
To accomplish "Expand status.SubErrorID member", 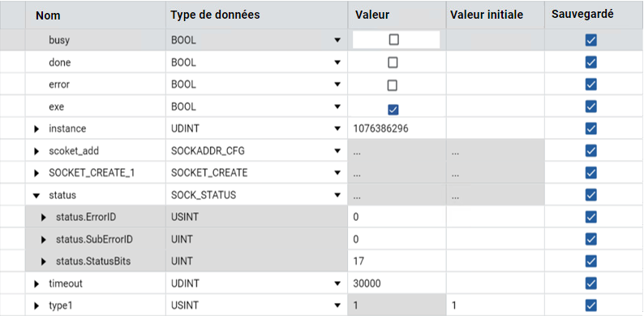I will pyautogui.click(x=44, y=240).
